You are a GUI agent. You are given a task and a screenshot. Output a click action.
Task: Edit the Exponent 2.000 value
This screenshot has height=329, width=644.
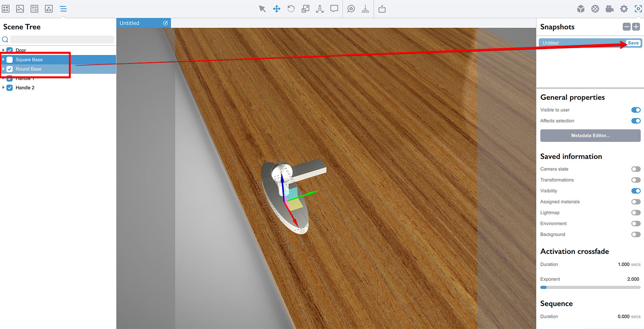tap(633, 279)
